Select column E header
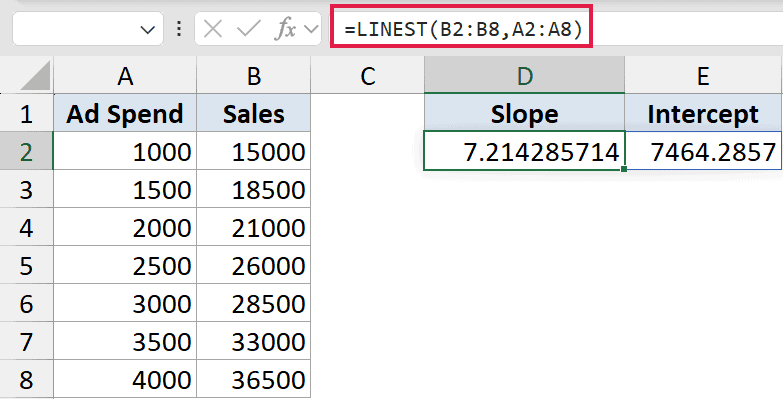The height and width of the screenshot is (399, 783). pyautogui.click(x=703, y=75)
